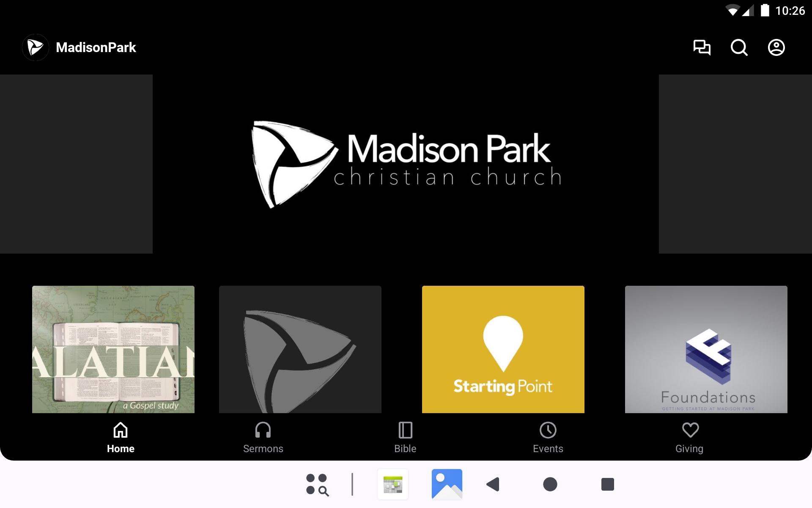Open the messages chat icon
The image size is (812, 508).
click(702, 47)
